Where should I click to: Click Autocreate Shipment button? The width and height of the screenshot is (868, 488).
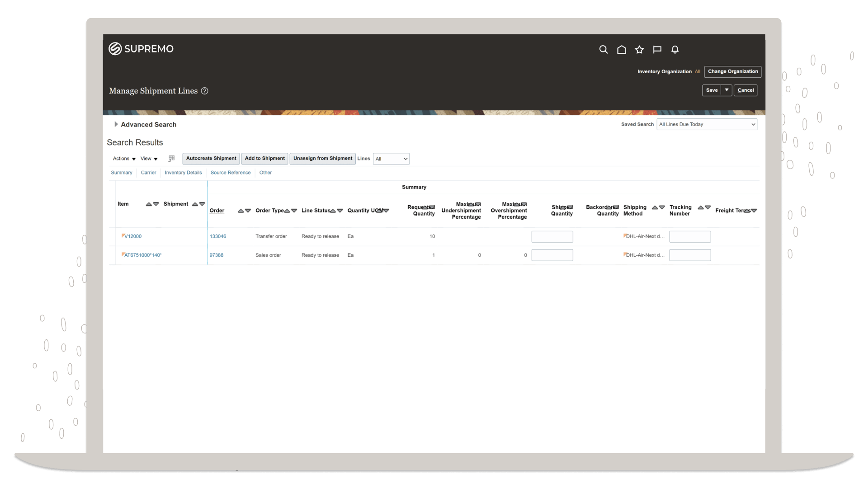click(x=211, y=159)
